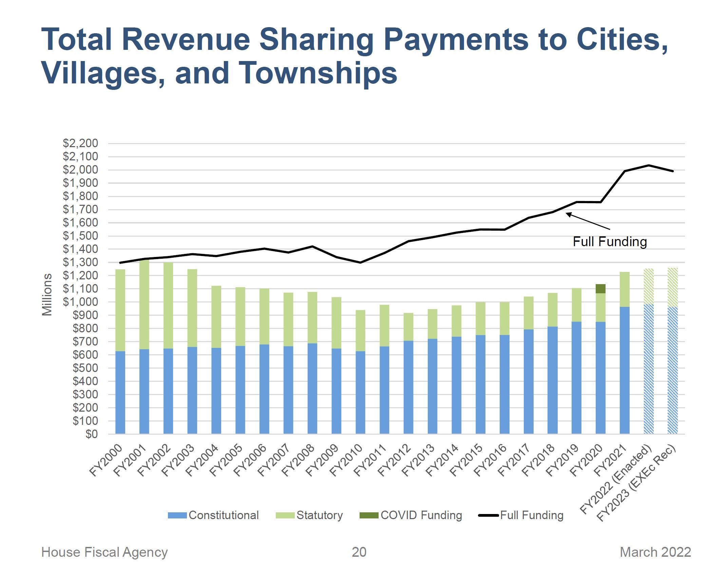Viewport: 728px width, 572px height.
Task: Click the Constitutional legend blue swatch
Action: [x=177, y=515]
